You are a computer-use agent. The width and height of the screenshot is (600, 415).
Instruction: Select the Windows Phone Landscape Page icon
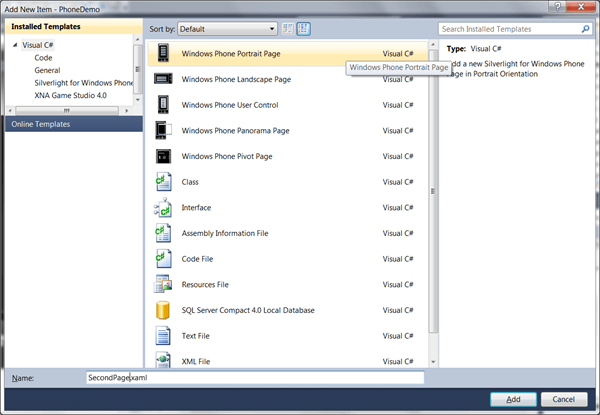163,79
